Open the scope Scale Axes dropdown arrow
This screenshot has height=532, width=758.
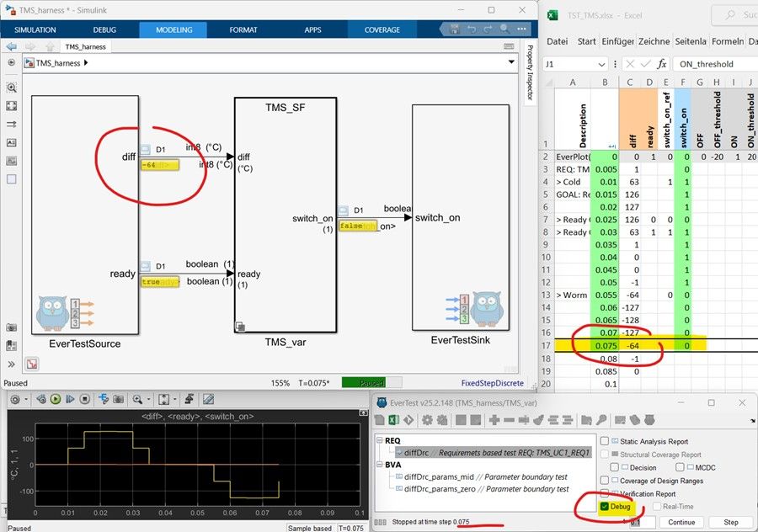tap(175, 399)
